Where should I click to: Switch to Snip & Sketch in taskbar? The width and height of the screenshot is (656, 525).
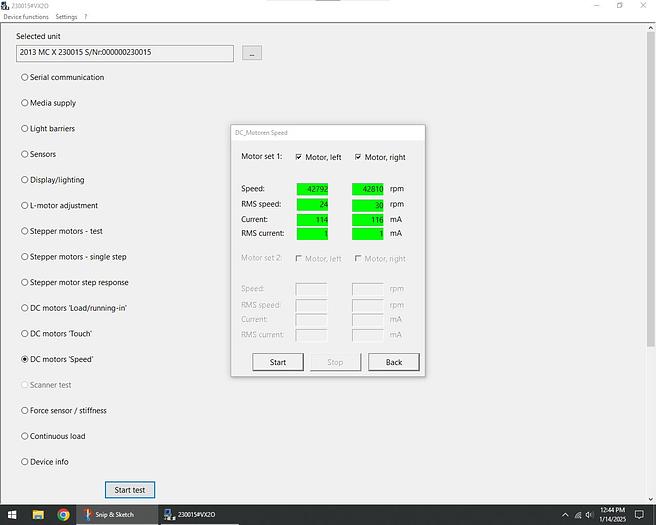(117, 515)
